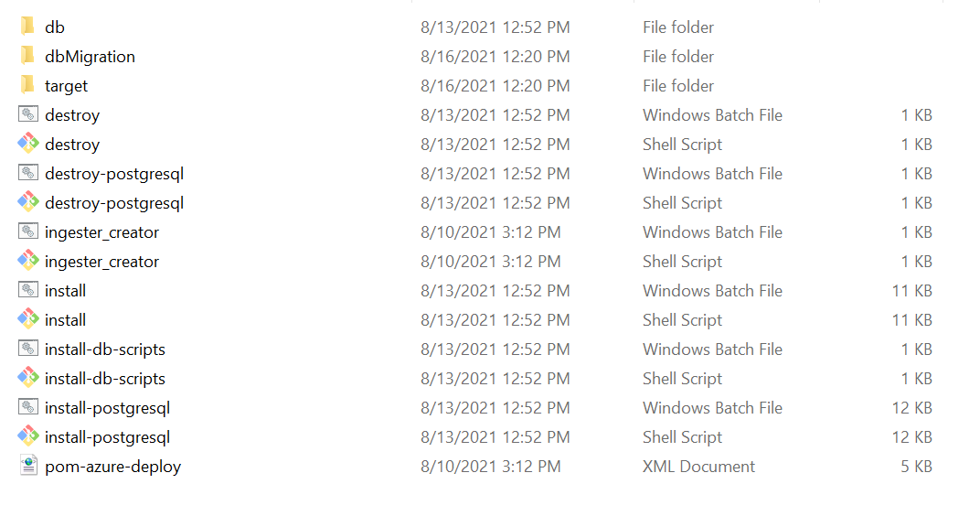Click the pom-azure-deploy XML document icon
This screenshot has height=516, width=980.
pyautogui.click(x=28, y=466)
